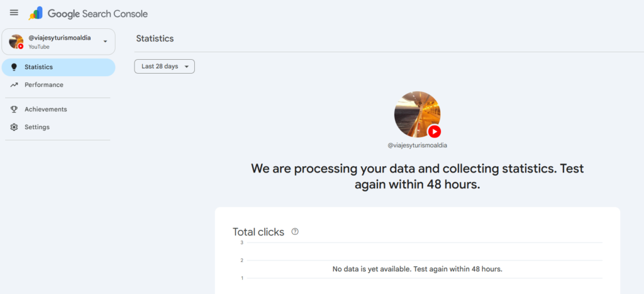Open the @viajesyturismoaldia property selector

pos(58,42)
